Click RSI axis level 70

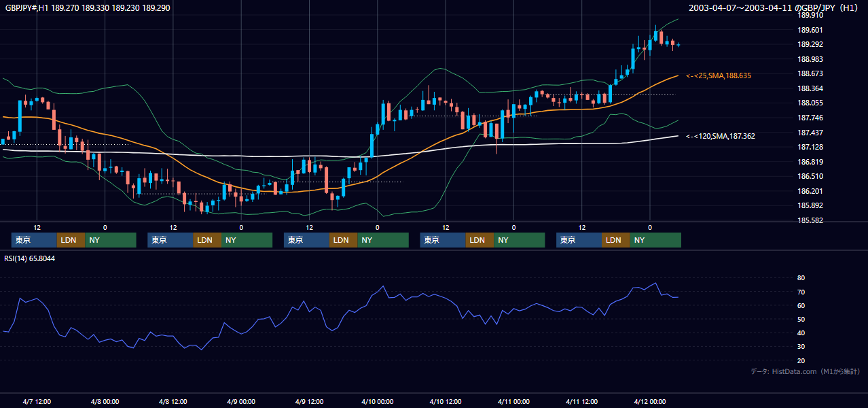click(801, 292)
